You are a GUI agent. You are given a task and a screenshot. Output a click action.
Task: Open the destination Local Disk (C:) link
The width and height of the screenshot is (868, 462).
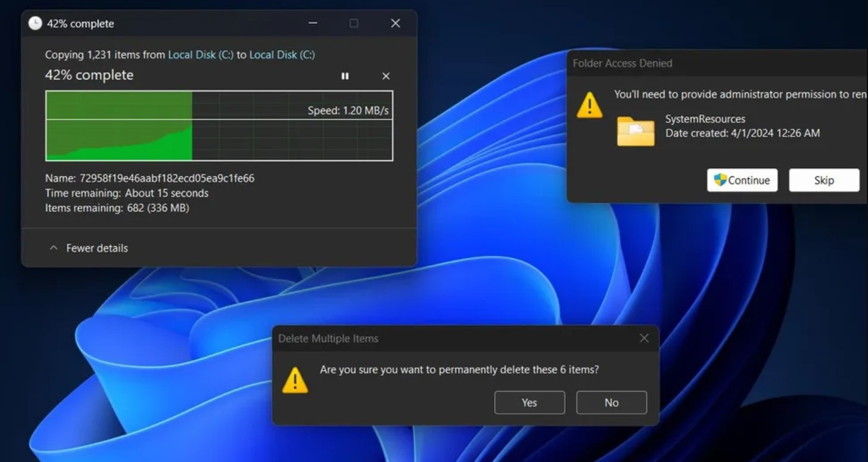coord(282,55)
